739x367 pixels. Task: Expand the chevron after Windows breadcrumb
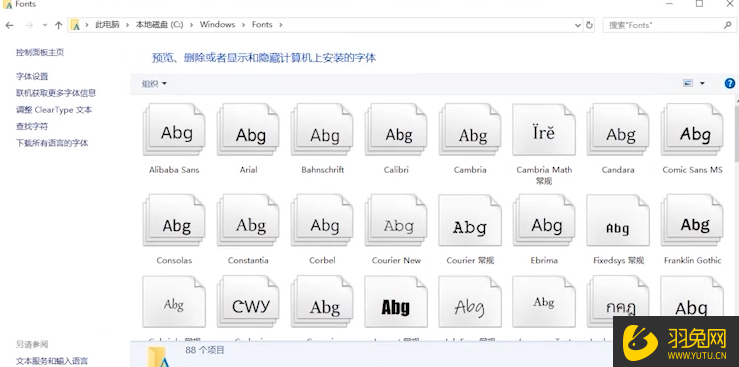(x=243, y=25)
